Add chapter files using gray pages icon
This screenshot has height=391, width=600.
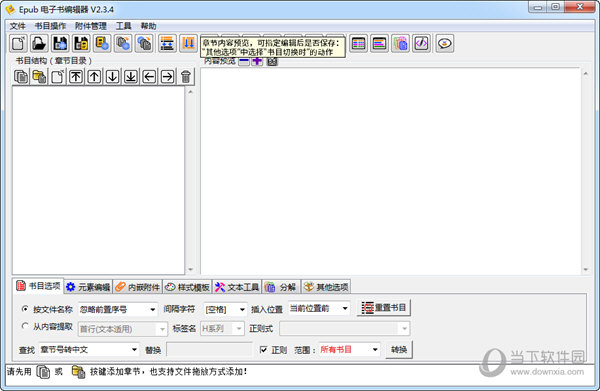(21, 77)
